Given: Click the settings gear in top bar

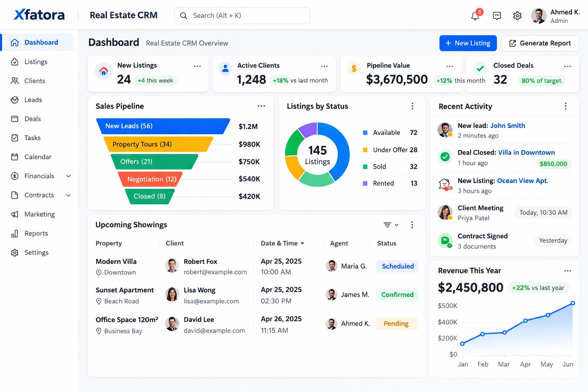Looking at the screenshot, I should pos(517,16).
